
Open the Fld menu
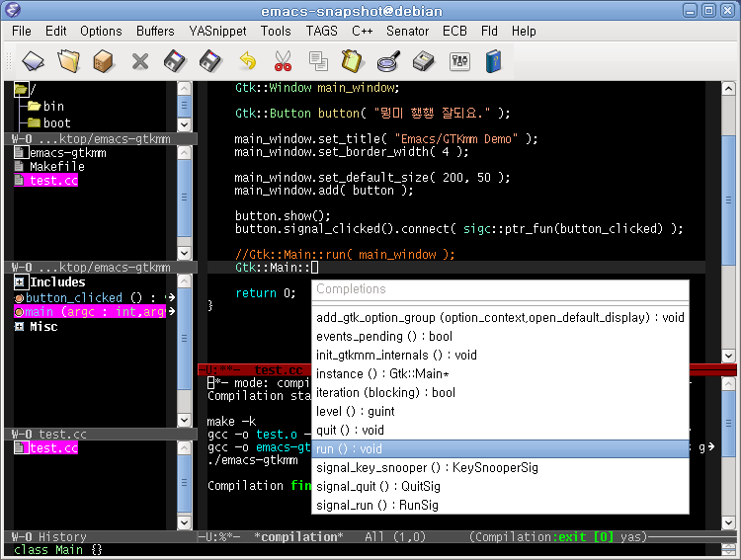tap(489, 32)
